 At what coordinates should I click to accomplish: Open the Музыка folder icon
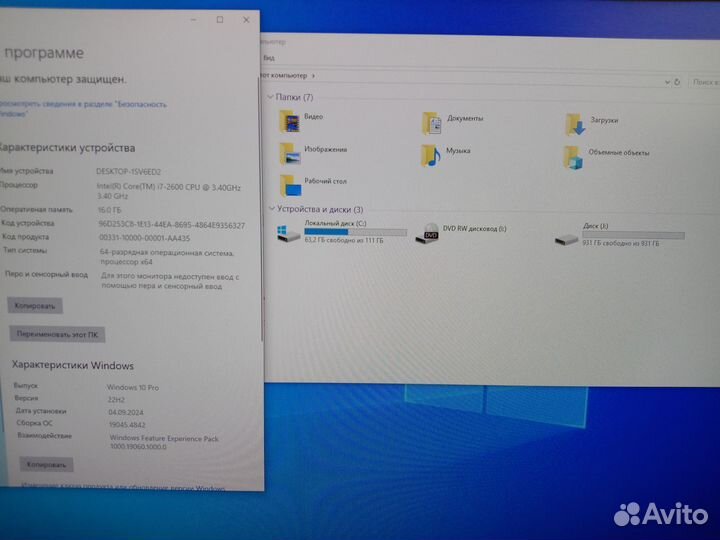point(431,154)
